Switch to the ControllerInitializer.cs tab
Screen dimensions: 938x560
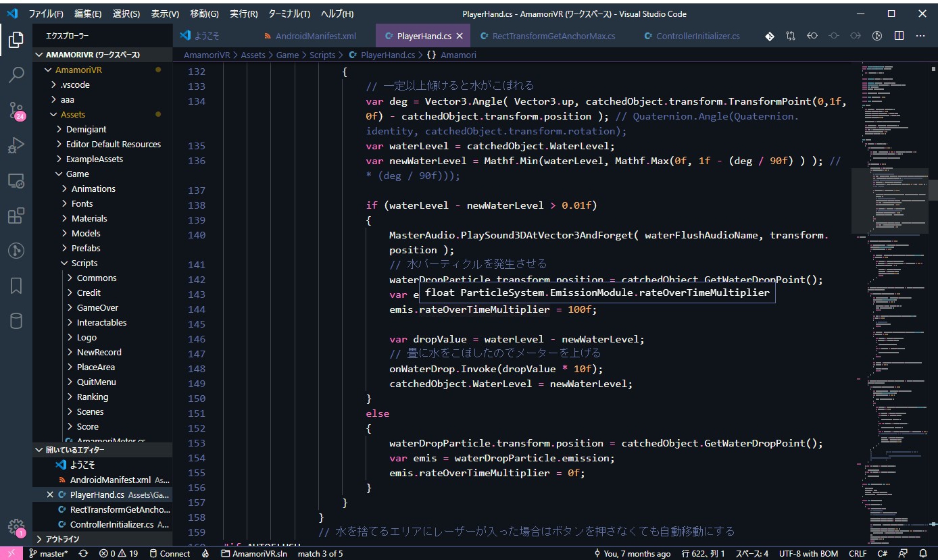(697, 36)
